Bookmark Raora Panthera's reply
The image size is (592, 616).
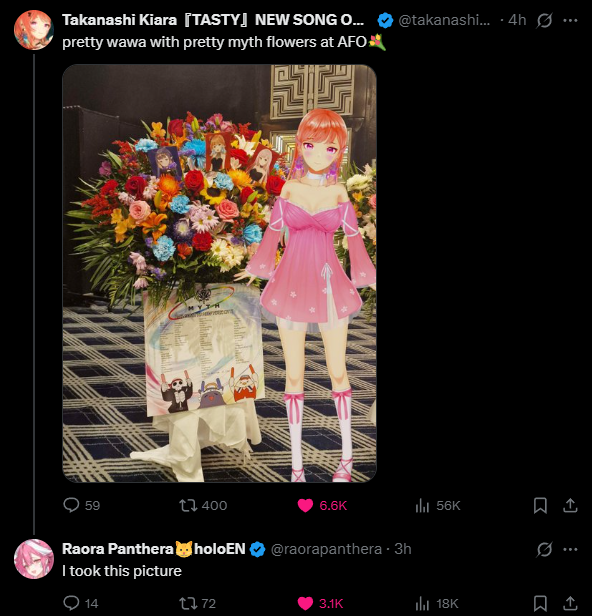540,603
